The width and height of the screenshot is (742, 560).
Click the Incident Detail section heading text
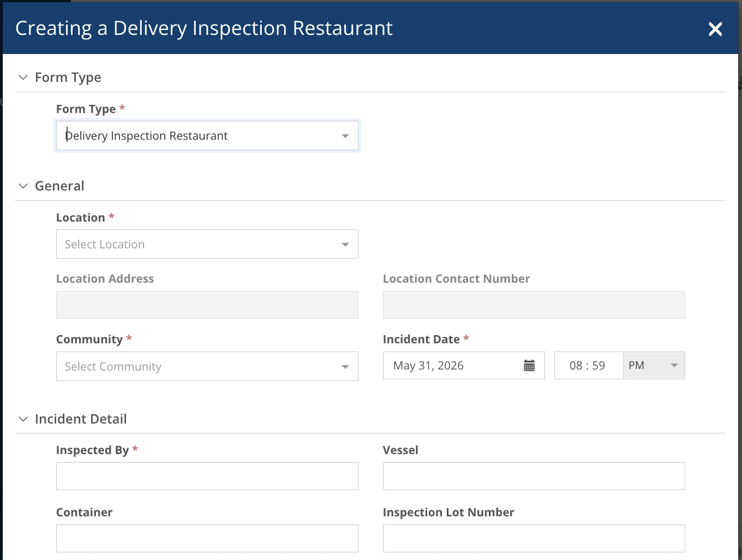pyautogui.click(x=81, y=419)
